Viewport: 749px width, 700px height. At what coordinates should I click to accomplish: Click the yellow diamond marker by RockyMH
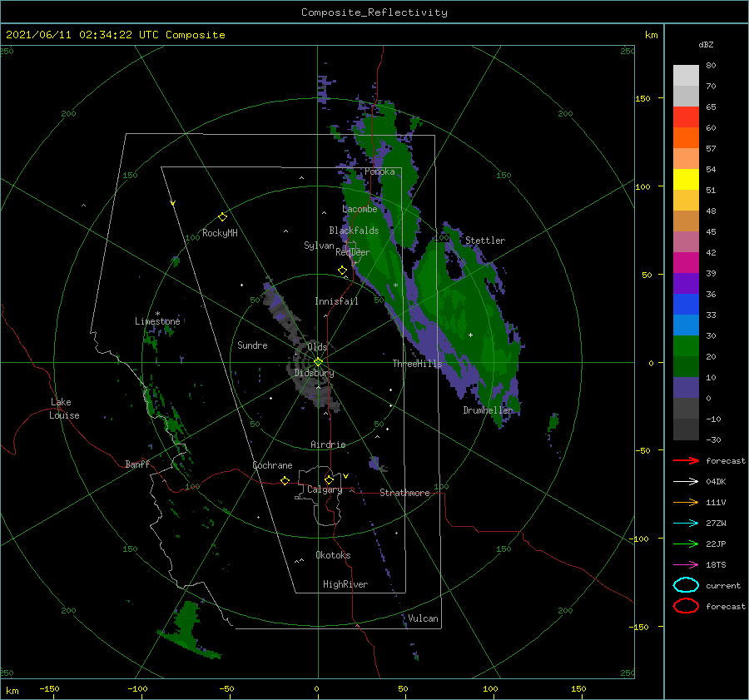[x=222, y=217]
